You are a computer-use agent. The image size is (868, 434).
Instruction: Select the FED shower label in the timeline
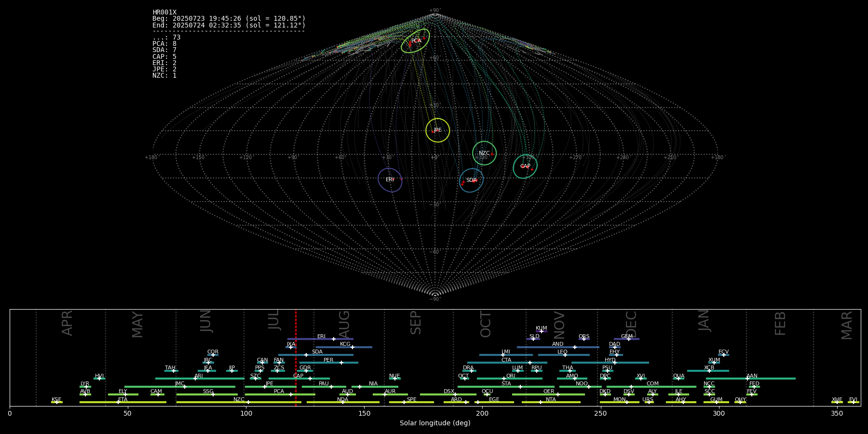(754, 384)
